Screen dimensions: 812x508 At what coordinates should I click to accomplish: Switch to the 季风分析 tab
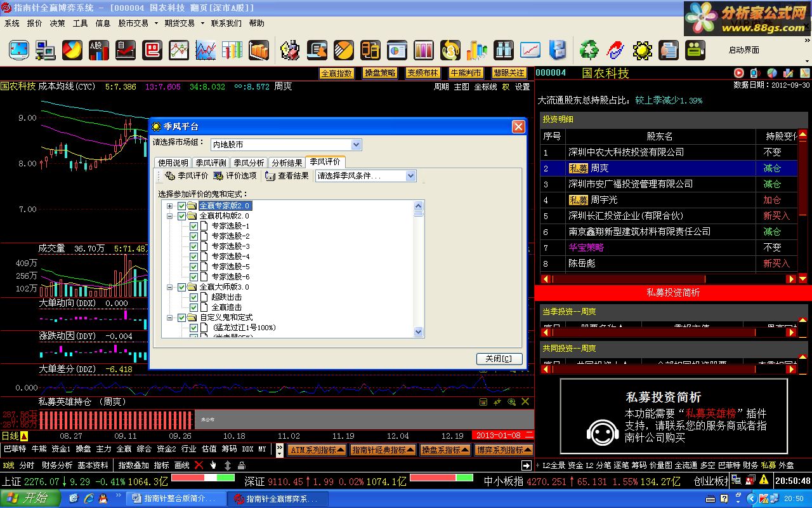tap(249, 163)
